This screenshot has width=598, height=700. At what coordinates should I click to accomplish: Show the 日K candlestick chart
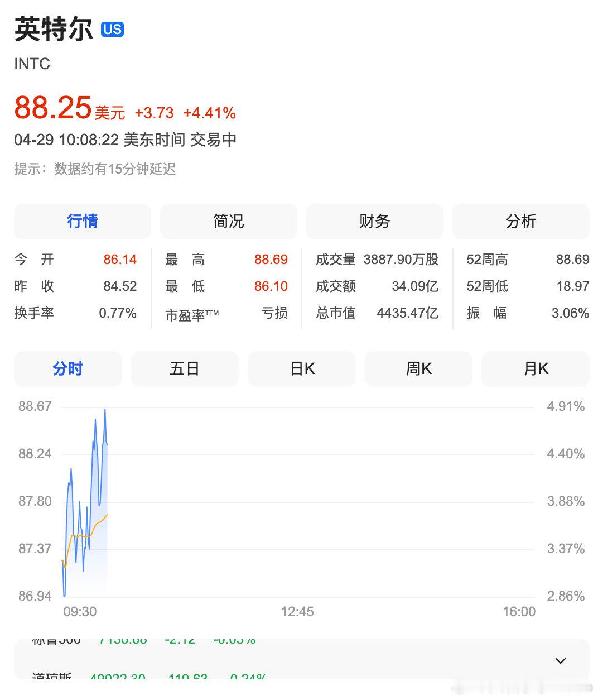point(302,369)
